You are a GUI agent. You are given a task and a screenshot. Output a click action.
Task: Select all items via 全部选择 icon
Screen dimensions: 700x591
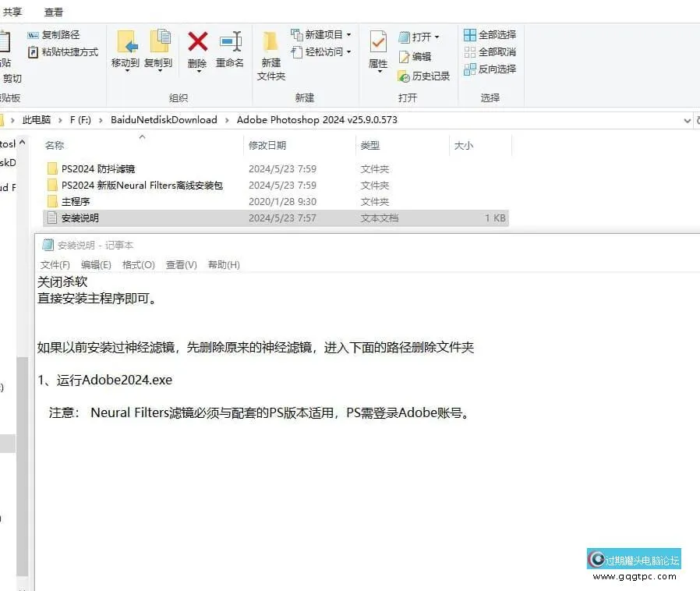(x=470, y=34)
